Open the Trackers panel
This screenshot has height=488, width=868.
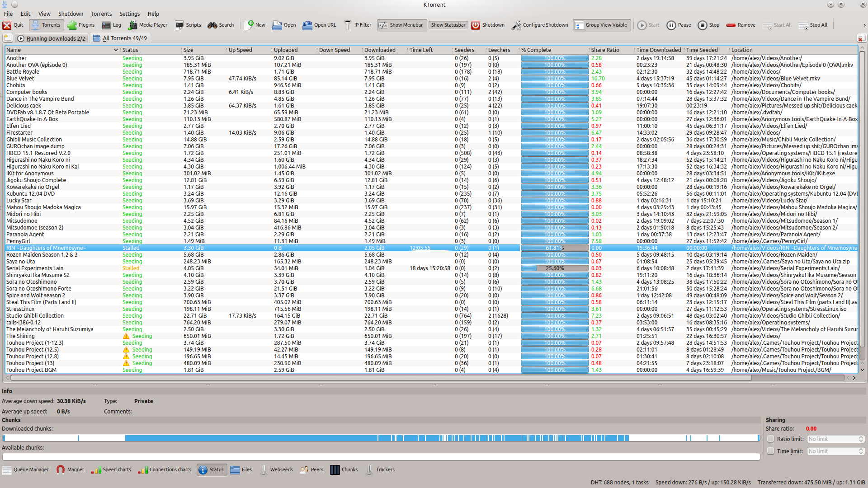[x=380, y=470]
